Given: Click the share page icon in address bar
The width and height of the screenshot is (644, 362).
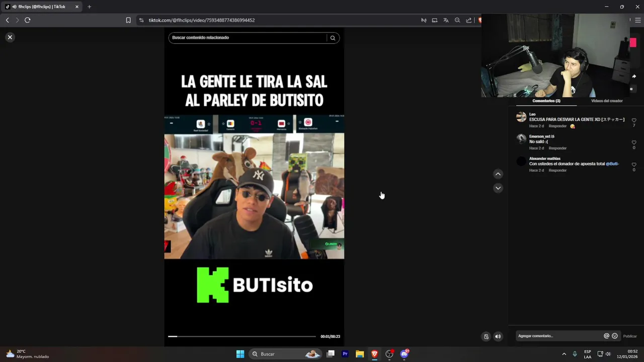Looking at the screenshot, I should click(469, 20).
